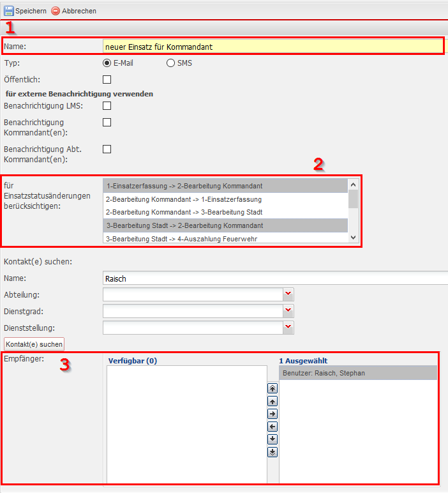Click the left arrow to remove recipient
The height and width of the screenshot is (493, 448).
point(273,427)
